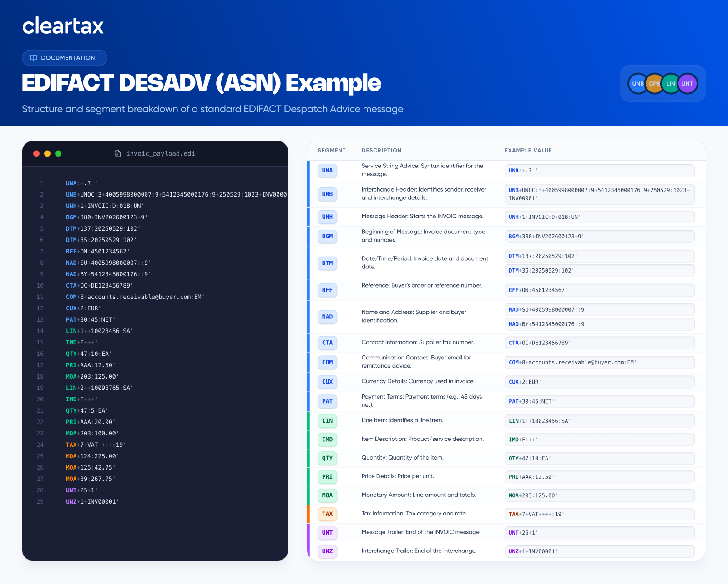Click code line 7 RFF+ON:4501234567'
Image resolution: width=728 pixels, height=586 pixels.
coord(98,252)
